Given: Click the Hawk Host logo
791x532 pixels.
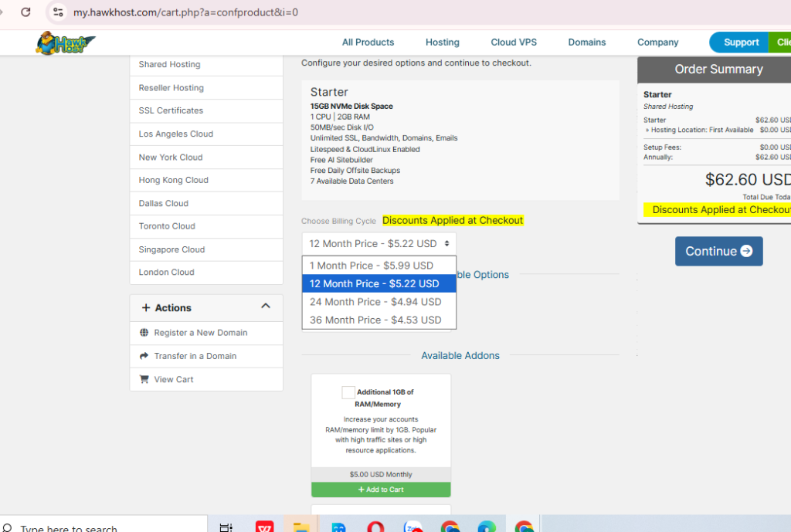Looking at the screenshot, I should coord(66,43).
